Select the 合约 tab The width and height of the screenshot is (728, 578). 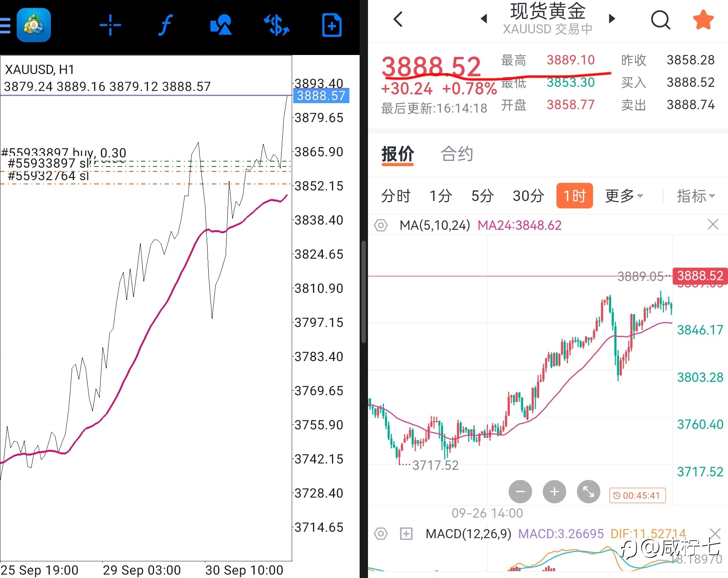click(457, 154)
